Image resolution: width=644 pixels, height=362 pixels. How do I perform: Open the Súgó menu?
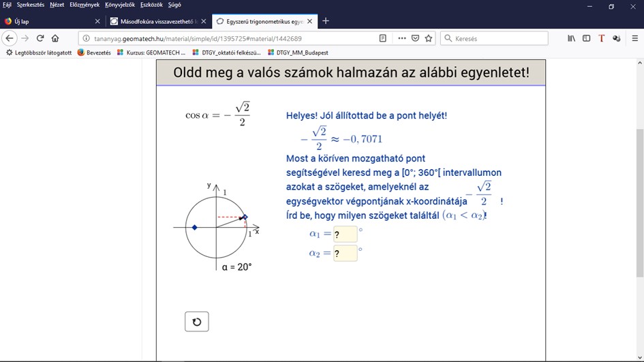174,5
